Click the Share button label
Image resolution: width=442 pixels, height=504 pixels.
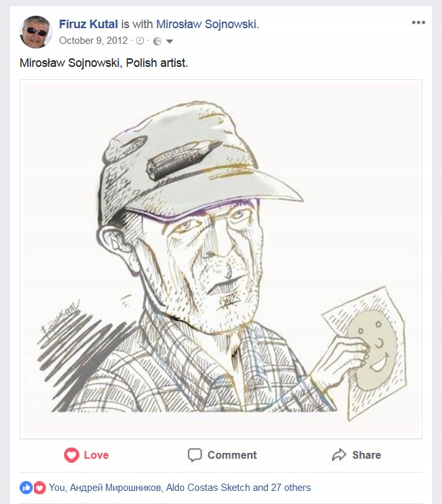tap(366, 455)
